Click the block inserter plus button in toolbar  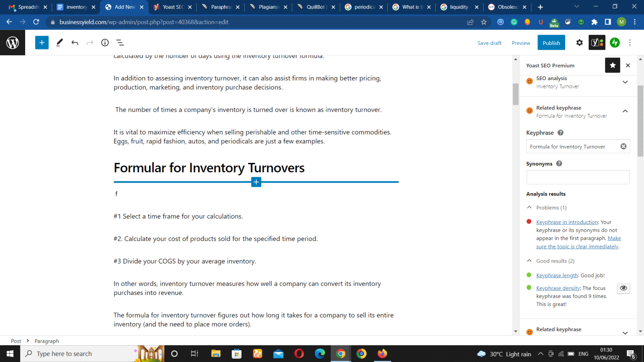42,43
